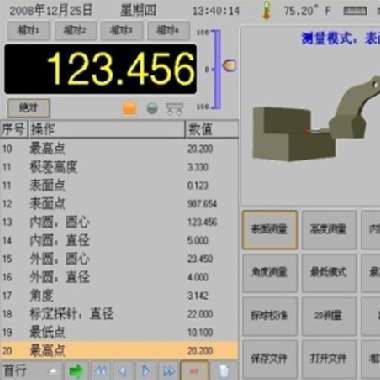Image resolution: width=380 pixels, height=380 pixels.
Task: Select row 14 内圆，直径
Action: coord(119,240)
